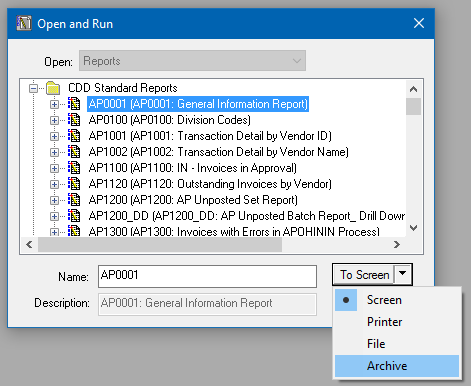Click the AP0001 report icon

click(74, 104)
